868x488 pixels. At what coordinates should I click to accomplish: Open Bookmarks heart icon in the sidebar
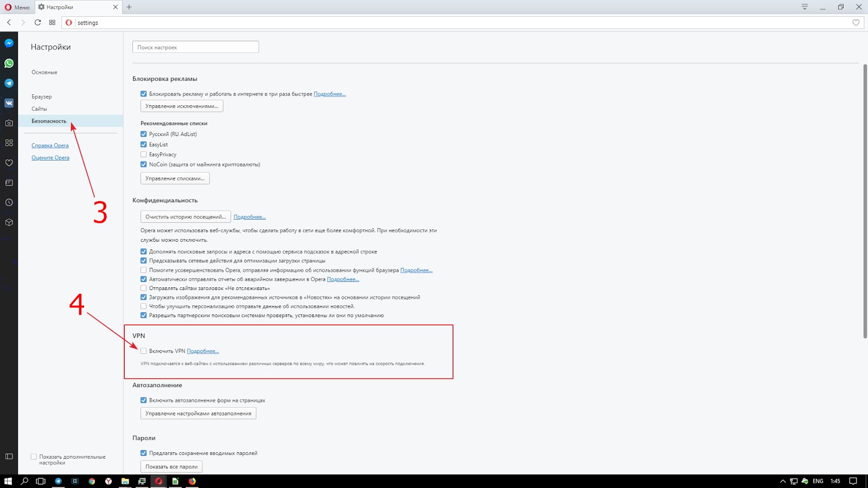coord(9,163)
